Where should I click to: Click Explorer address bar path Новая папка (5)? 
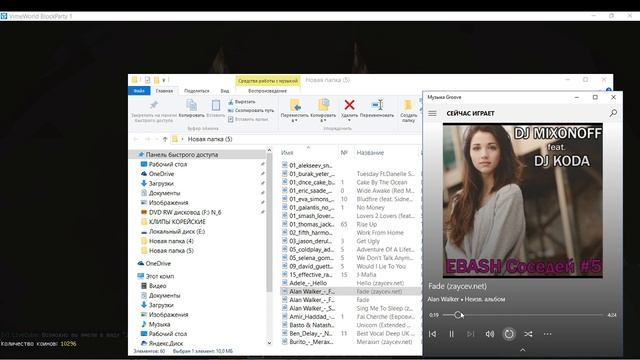coord(210,139)
